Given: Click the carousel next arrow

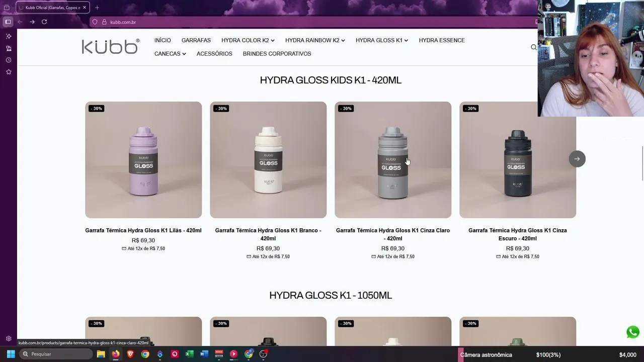Looking at the screenshot, I should point(577,159).
